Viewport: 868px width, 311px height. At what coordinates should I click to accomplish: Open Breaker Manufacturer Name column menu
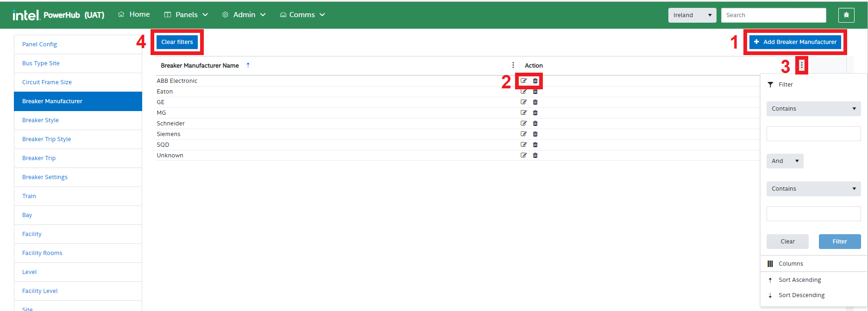point(513,65)
